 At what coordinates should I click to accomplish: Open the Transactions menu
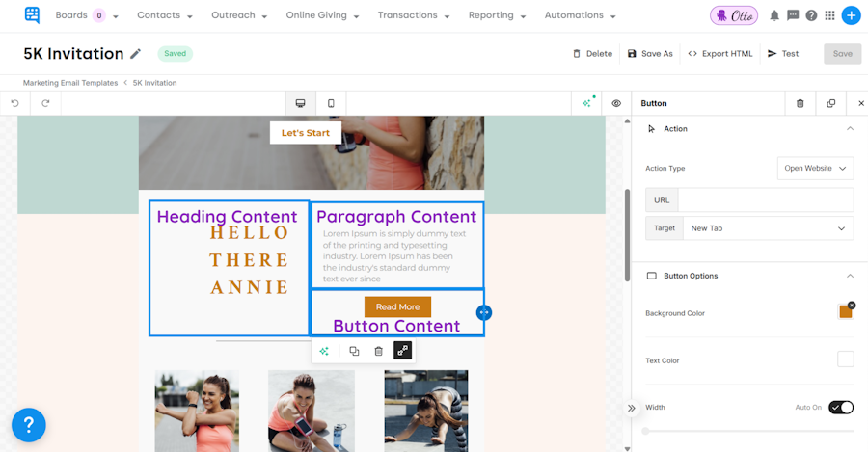414,15
